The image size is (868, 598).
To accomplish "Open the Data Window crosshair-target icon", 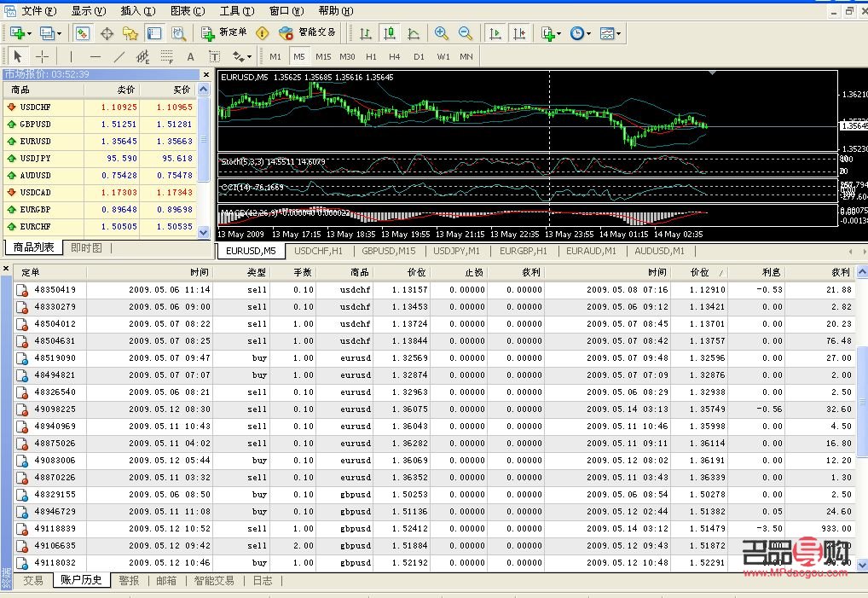I will click(x=107, y=33).
